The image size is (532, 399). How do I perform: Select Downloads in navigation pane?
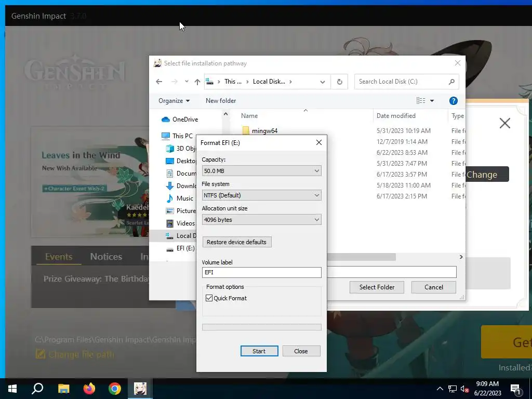pyautogui.click(x=181, y=186)
